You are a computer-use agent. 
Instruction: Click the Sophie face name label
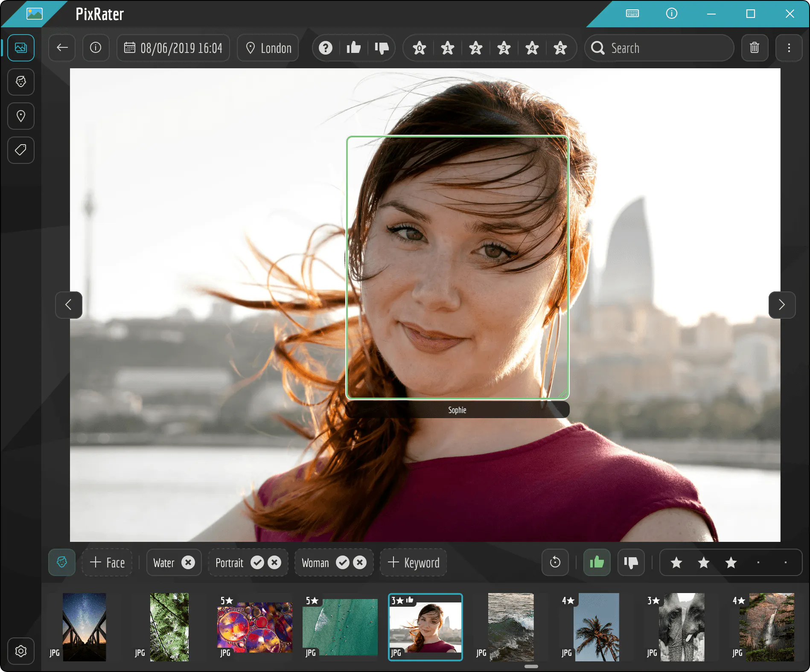(457, 410)
